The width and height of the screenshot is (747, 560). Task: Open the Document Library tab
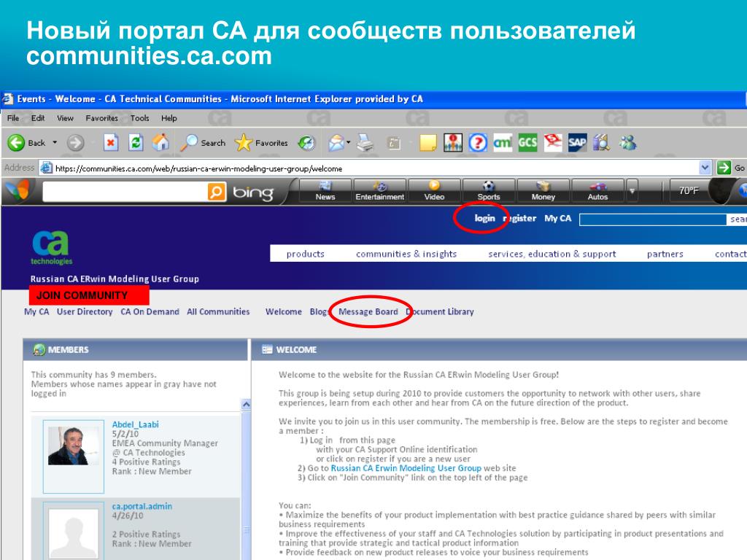pos(440,311)
